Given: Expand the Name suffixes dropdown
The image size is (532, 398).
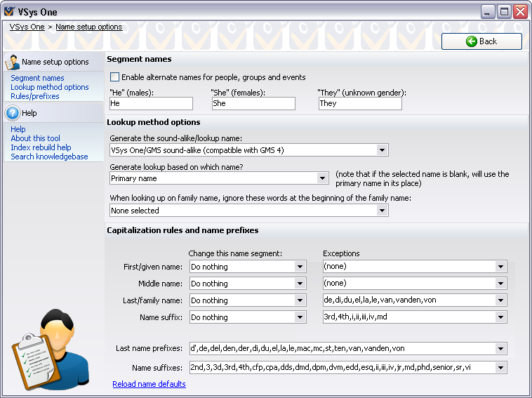Looking at the screenshot, I should [500, 367].
